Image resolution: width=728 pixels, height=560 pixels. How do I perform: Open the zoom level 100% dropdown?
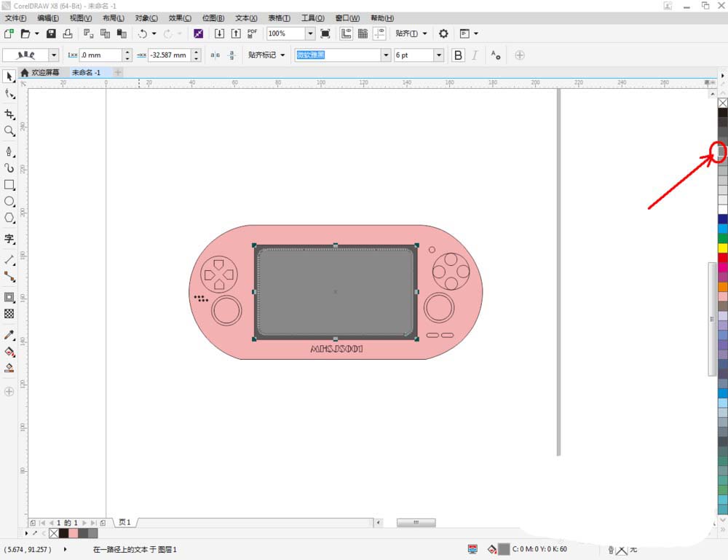(310, 33)
